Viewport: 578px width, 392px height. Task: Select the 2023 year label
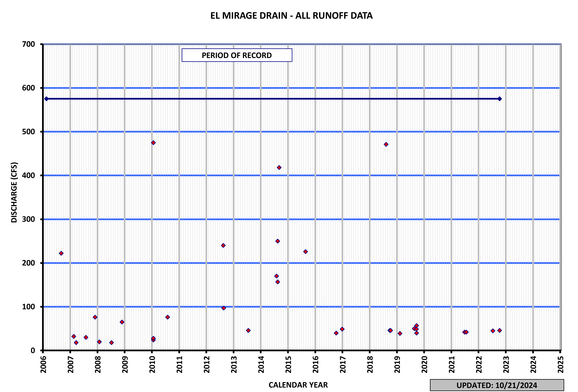506,364
